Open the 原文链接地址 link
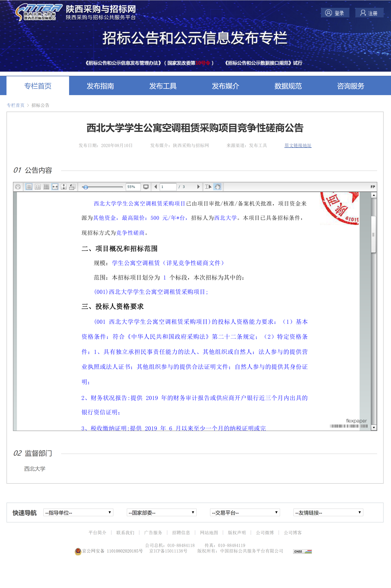Screen dimensions: 391x588 298,146
